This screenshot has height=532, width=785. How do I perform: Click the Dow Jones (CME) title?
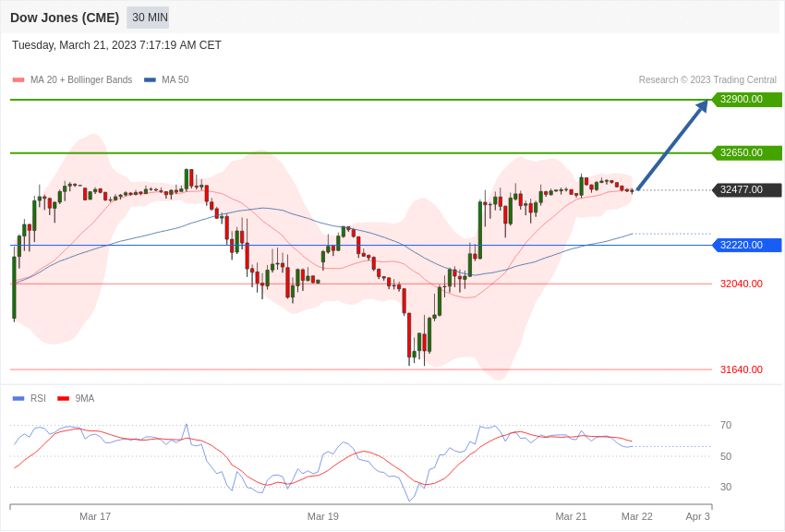(65, 18)
